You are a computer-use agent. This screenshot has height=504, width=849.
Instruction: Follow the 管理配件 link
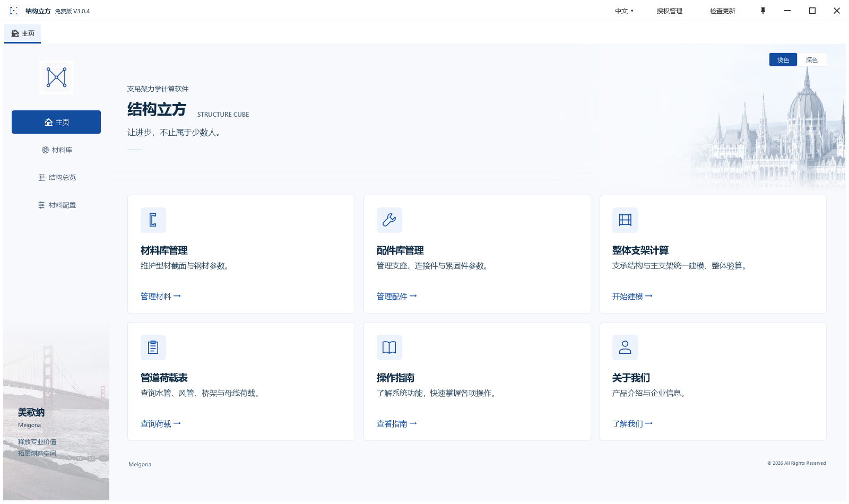pyautogui.click(x=397, y=297)
